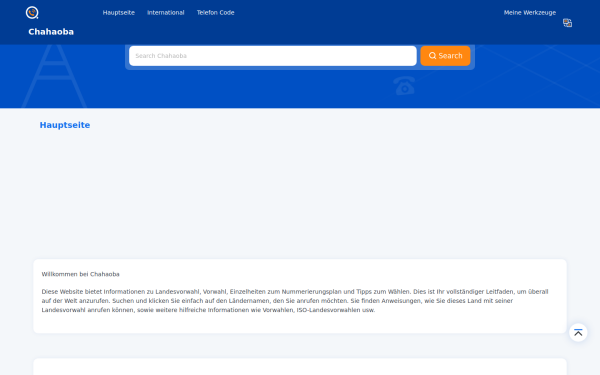Open the Meine Werkzeuge menu
Viewport: 600px width, 375px height.
pyautogui.click(x=530, y=13)
